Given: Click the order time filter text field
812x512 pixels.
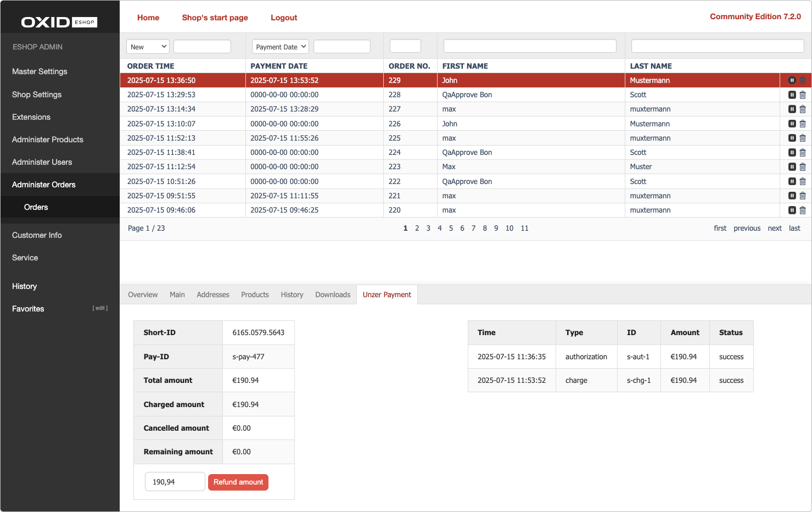Looking at the screenshot, I should (x=202, y=47).
